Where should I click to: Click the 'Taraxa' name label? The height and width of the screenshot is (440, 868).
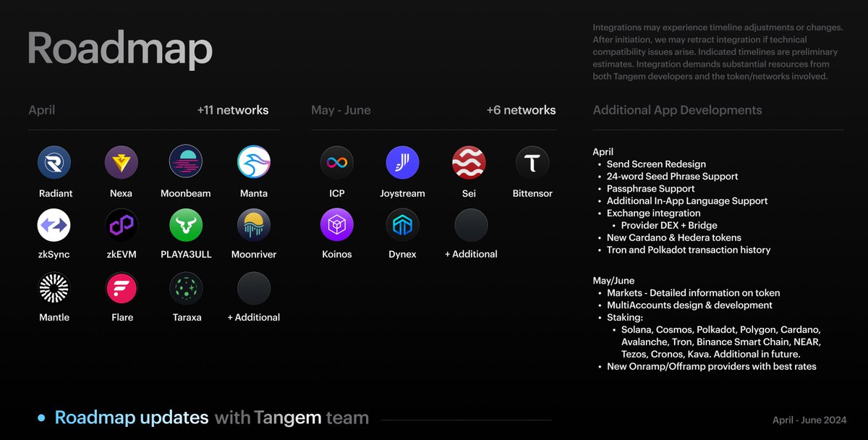187,317
